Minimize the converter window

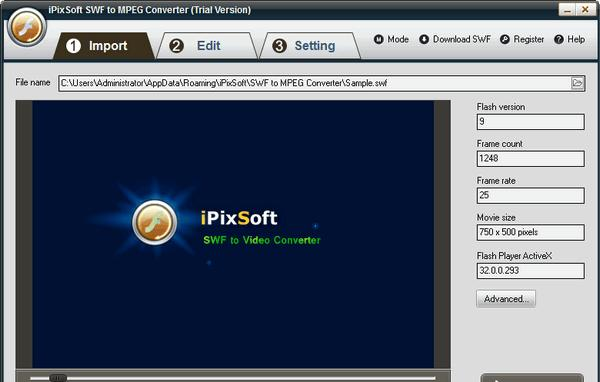[567, 10]
